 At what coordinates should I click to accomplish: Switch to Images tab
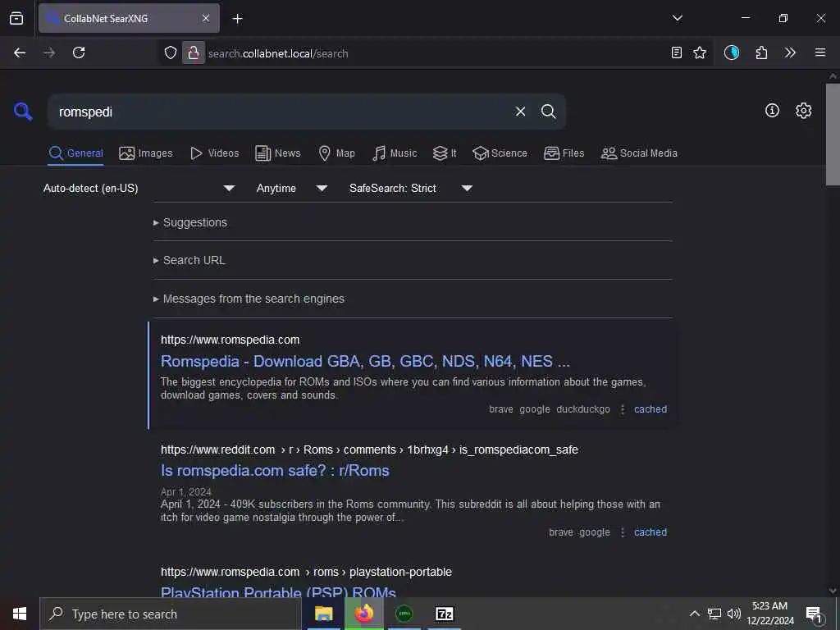[x=146, y=153]
